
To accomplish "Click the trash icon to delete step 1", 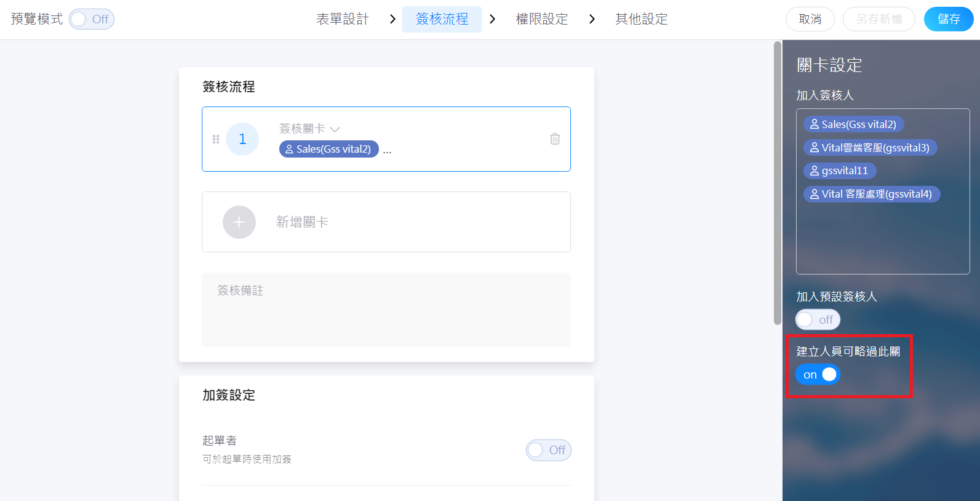I will pos(554,139).
